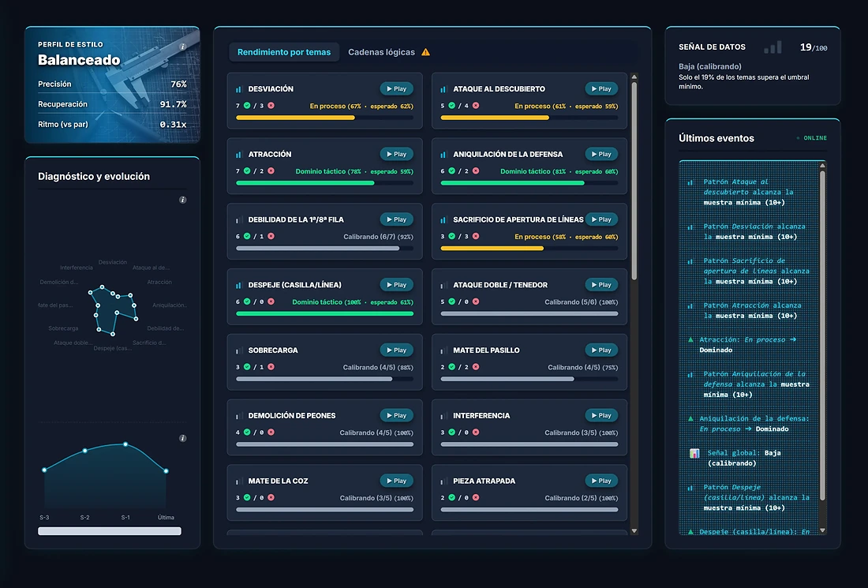Click warning icon beside Cadenas lógicas
This screenshot has height=588, width=868.
(425, 52)
